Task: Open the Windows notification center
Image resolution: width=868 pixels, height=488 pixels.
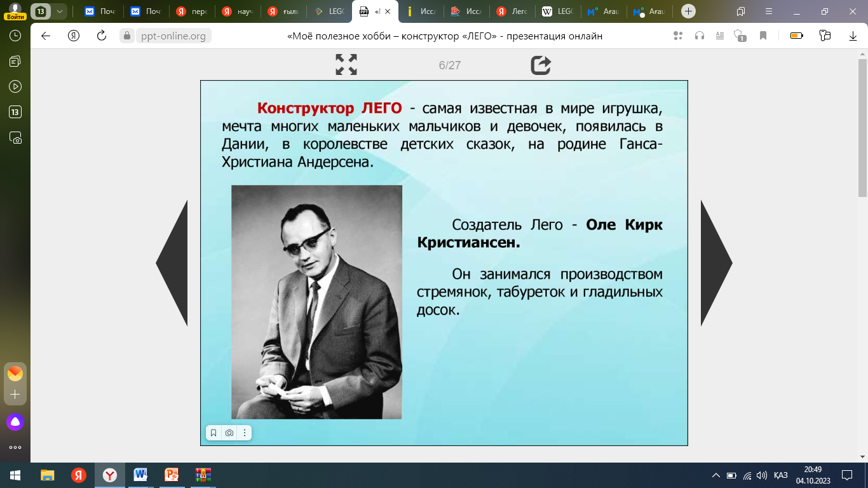Action: click(x=847, y=475)
